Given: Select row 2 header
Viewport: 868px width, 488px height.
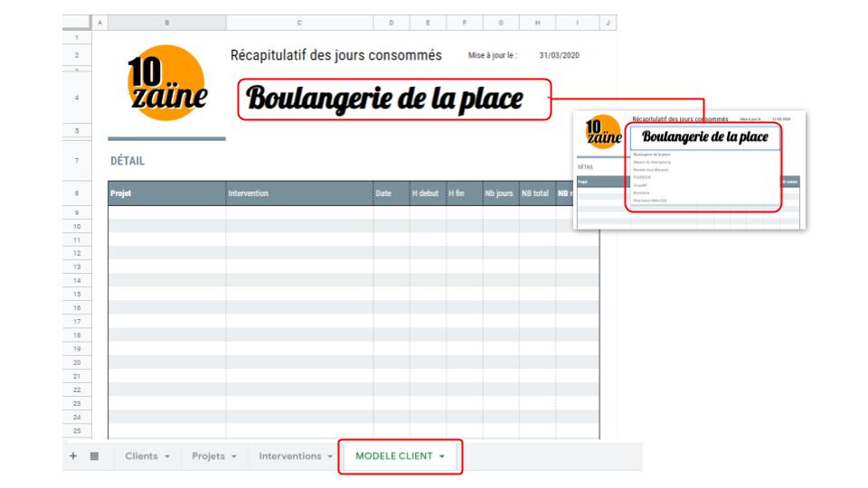Looking at the screenshot, I should coord(76,55).
